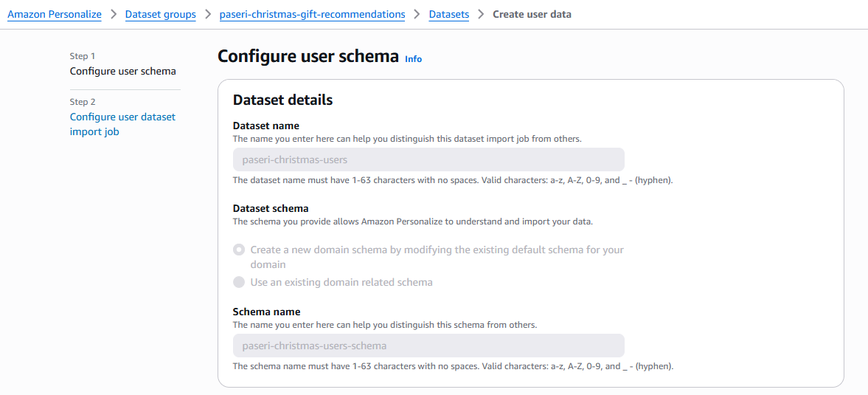868x395 pixels.
Task: Click the Dataset details section heading
Action: pos(282,100)
